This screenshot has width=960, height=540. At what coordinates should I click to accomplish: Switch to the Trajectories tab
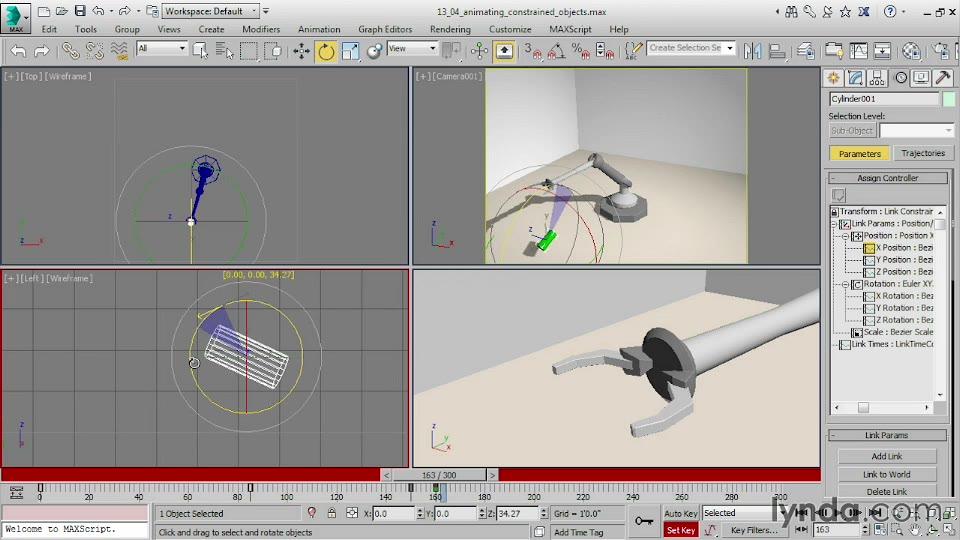point(923,153)
